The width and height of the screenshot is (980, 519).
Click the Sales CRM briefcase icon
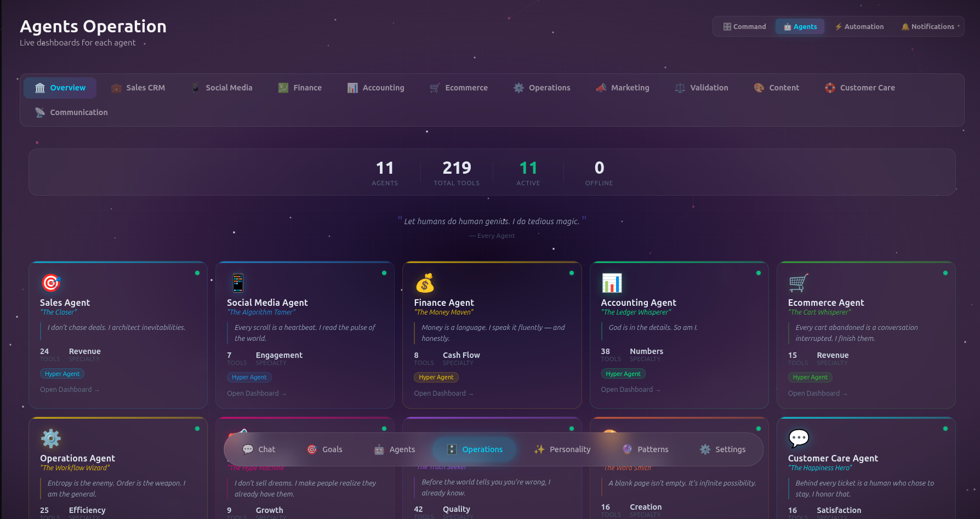pos(116,88)
